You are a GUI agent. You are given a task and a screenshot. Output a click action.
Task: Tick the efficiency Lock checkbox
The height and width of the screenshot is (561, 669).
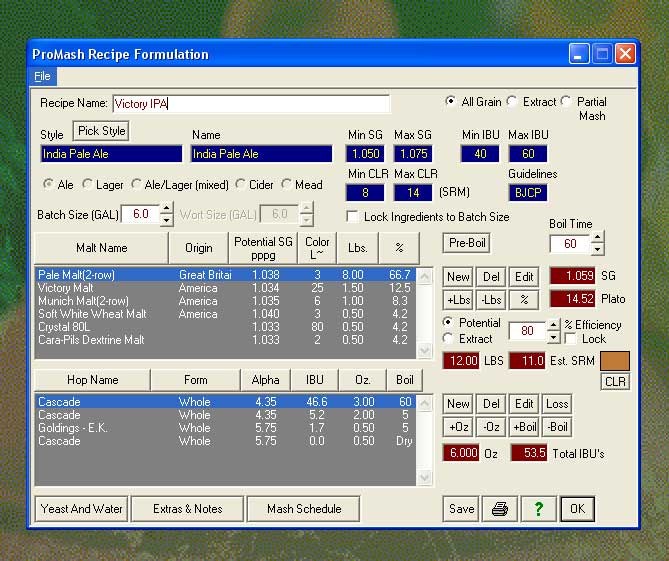tap(570, 339)
